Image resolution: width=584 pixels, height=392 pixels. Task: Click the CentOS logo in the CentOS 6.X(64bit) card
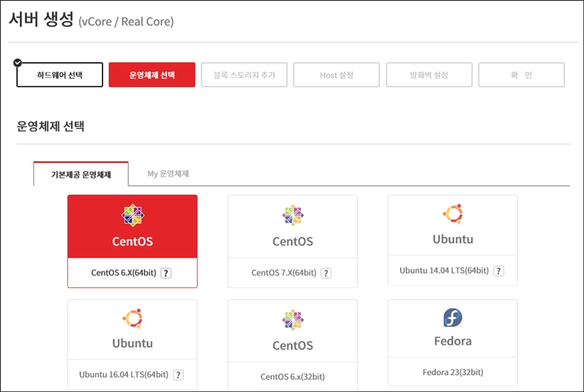point(132,215)
